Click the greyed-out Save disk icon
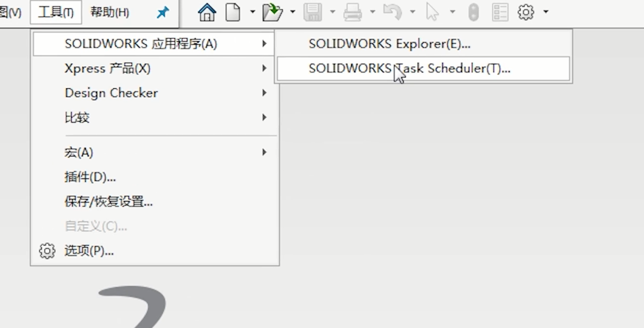The height and width of the screenshot is (328, 644). pos(312,13)
